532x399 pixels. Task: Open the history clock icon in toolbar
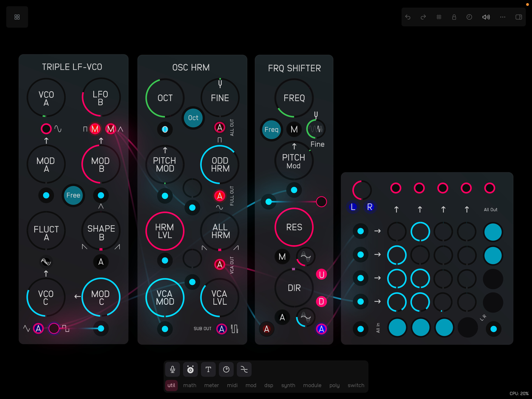(469, 17)
